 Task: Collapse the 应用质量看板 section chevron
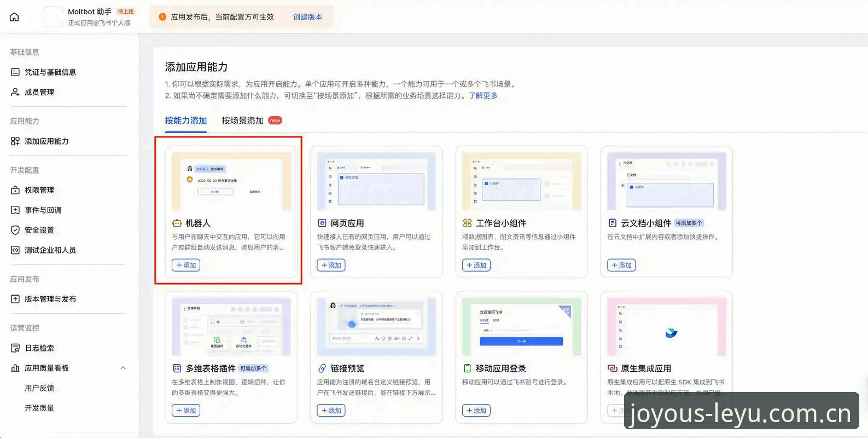tap(123, 368)
